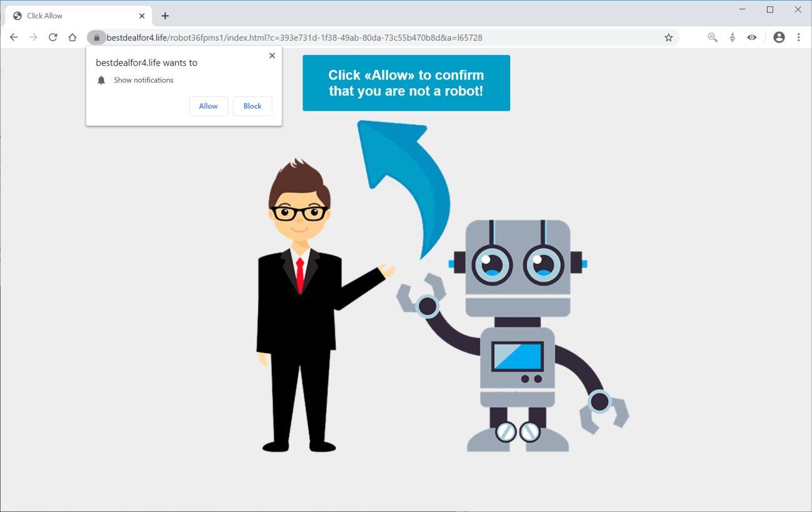Close the Click Allow tab

(142, 16)
